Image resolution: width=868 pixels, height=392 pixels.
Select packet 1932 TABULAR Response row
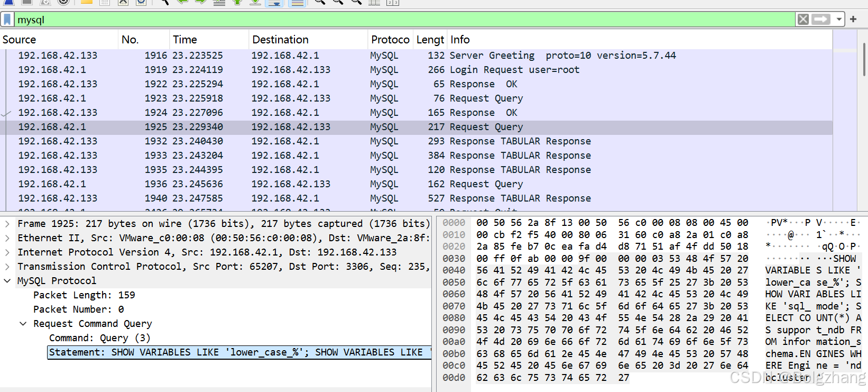click(x=417, y=141)
